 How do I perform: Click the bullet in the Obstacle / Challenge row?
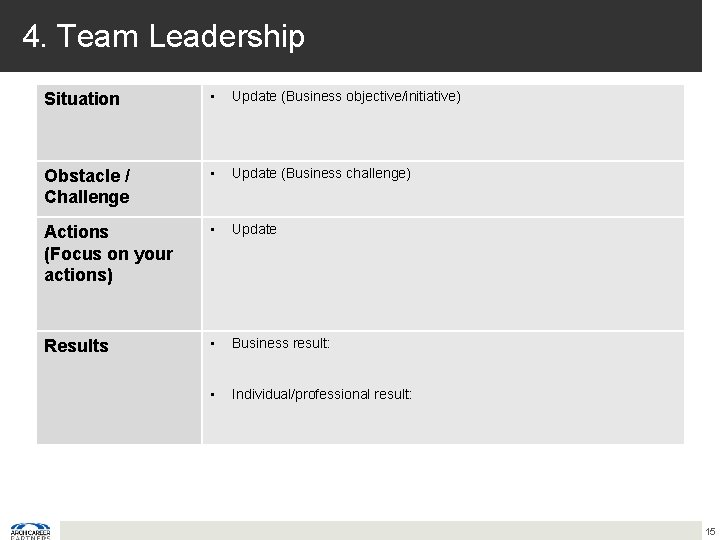pyautogui.click(x=213, y=174)
